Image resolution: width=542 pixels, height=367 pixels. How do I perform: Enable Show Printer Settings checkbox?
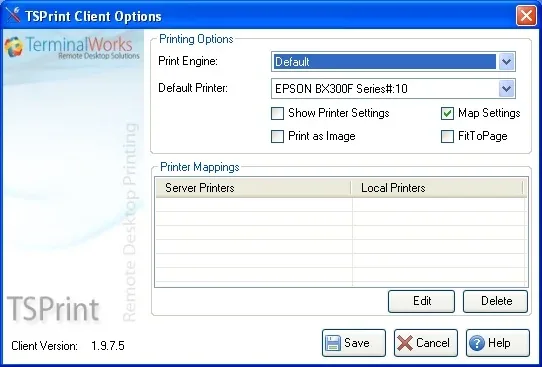(277, 113)
